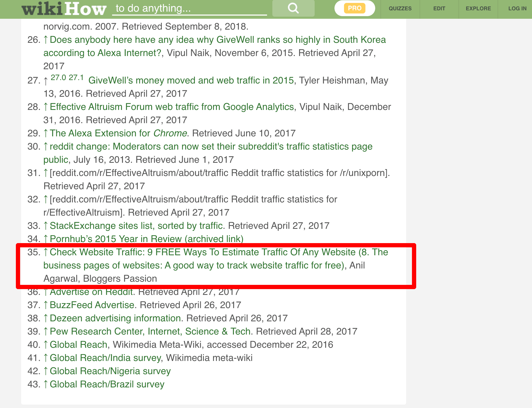Select the superscript 27.1 backlink
The height and width of the screenshot is (408, 532).
click(x=76, y=78)
